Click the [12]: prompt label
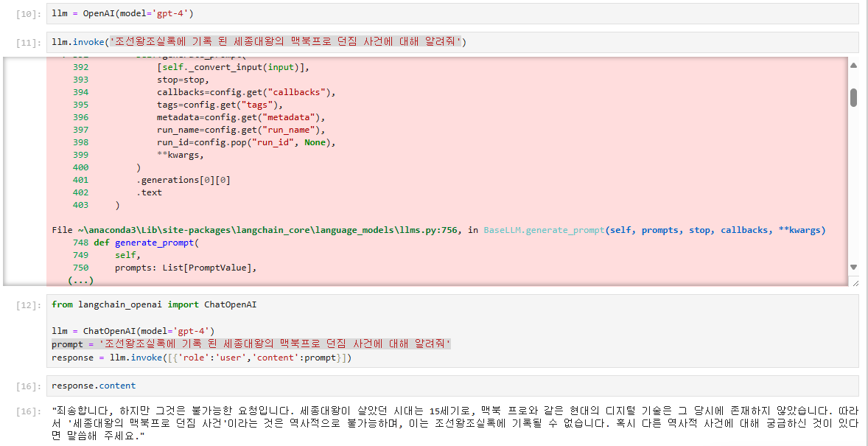The image size is (868, 446). pyautogui.click(x=28, y=304)
